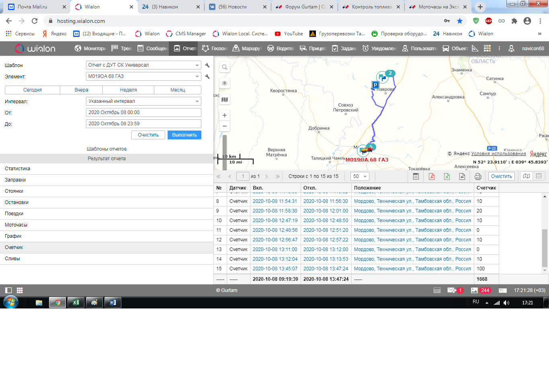
Task: Toggle the left panel layout icon at the bottom
Action: pos(8,290)
